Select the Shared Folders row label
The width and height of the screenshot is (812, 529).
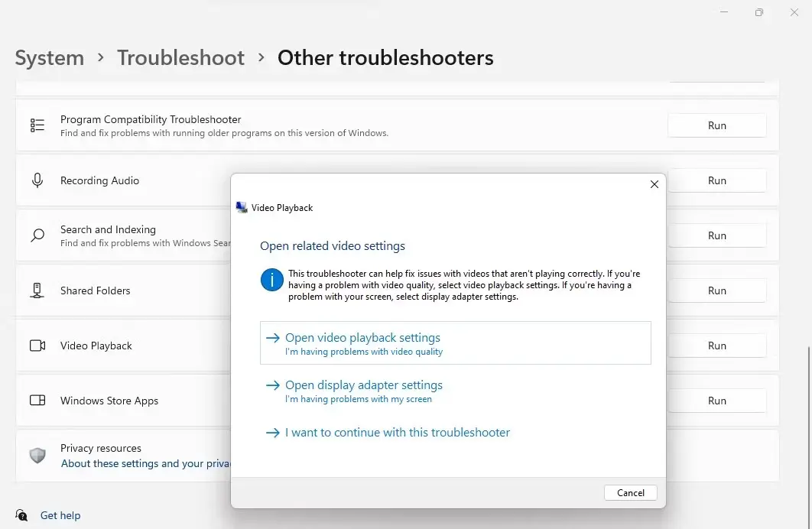(96, 290)
